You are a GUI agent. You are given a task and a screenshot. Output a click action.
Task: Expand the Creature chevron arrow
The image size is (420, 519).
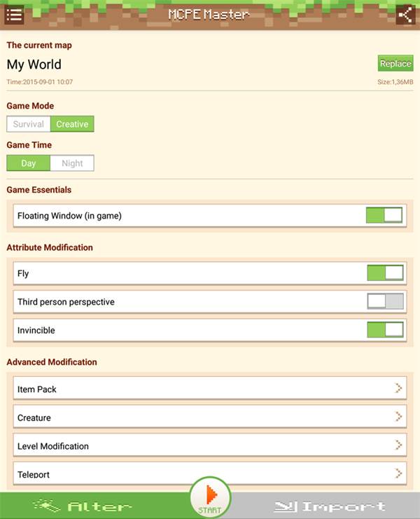pyautogui.click(x=398, y=417)
